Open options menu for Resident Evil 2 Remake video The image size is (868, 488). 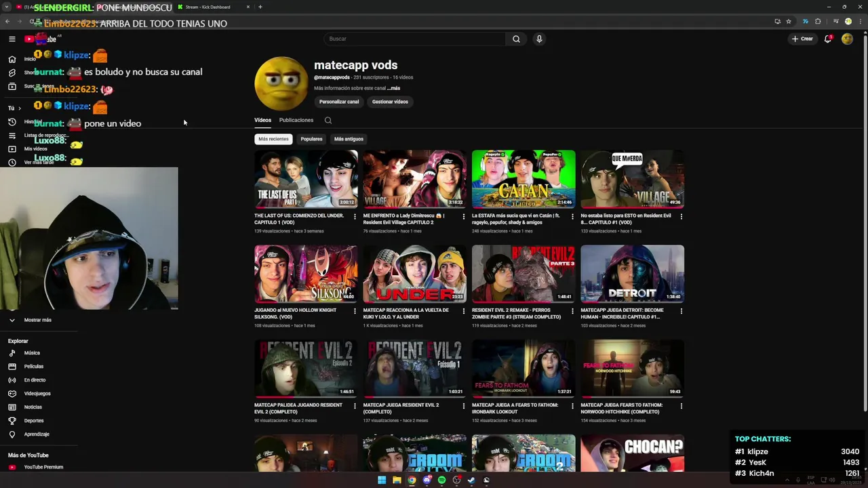[572, 311]
